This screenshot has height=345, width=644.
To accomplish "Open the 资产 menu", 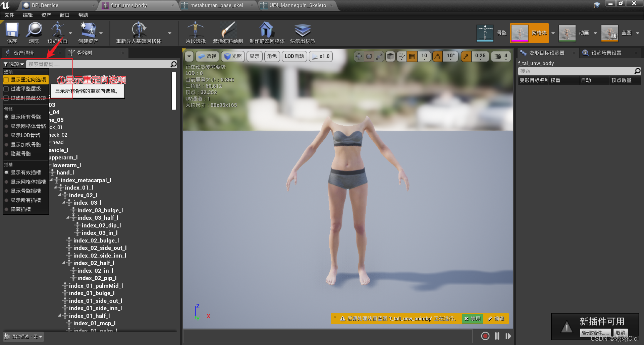I will tap(46, 15).
